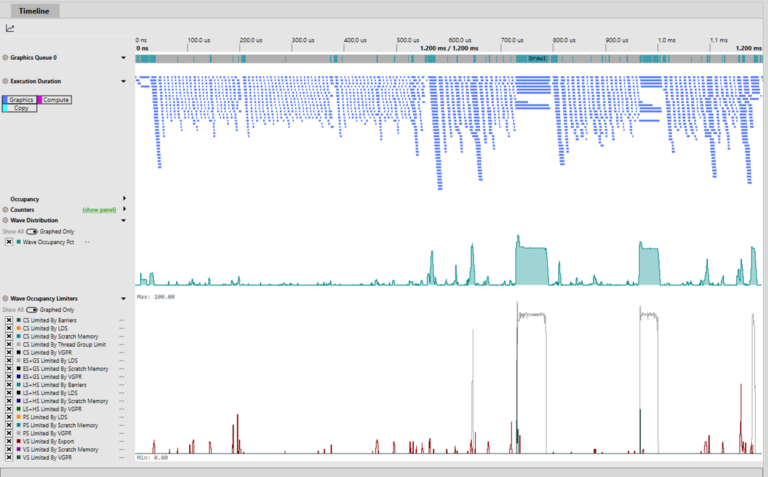Click the orange swatch for CS Limited By LDS

pos(19,328)
